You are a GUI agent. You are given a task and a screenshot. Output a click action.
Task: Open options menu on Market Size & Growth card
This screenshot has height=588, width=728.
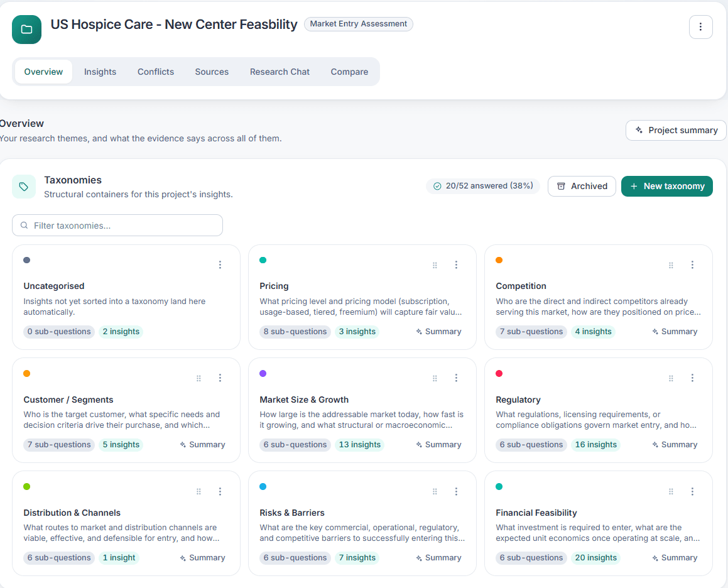click(x=456, y=378)
